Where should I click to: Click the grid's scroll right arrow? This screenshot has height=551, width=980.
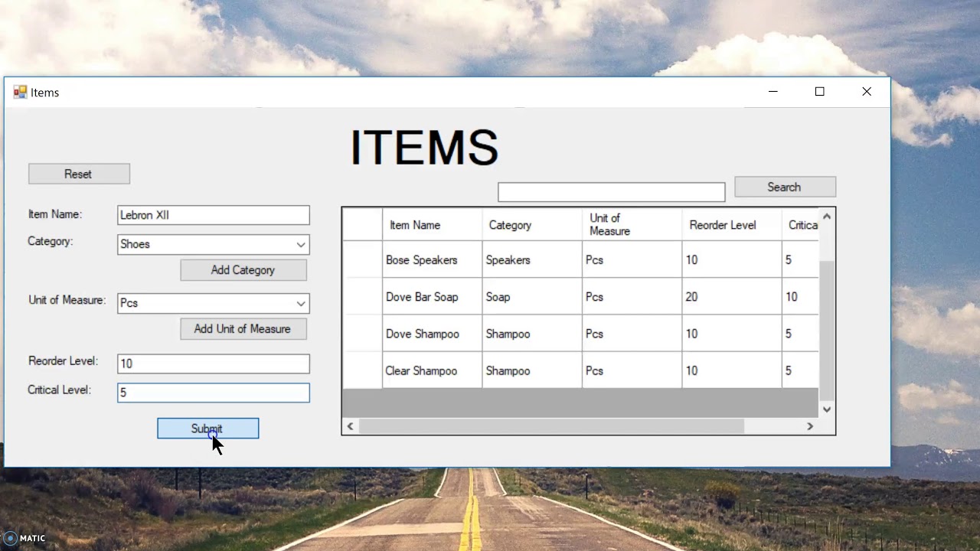coord(810,426)
